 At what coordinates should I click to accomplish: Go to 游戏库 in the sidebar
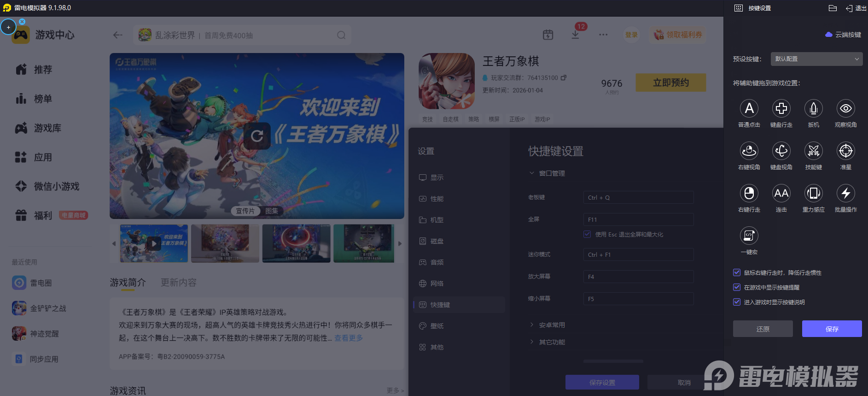tap(39, 128)
